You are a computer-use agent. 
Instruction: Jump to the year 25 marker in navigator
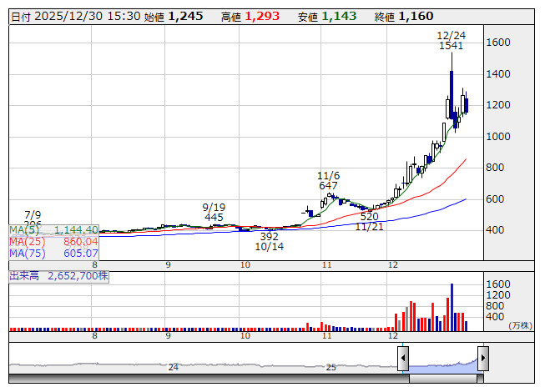[x=331, y=367]
